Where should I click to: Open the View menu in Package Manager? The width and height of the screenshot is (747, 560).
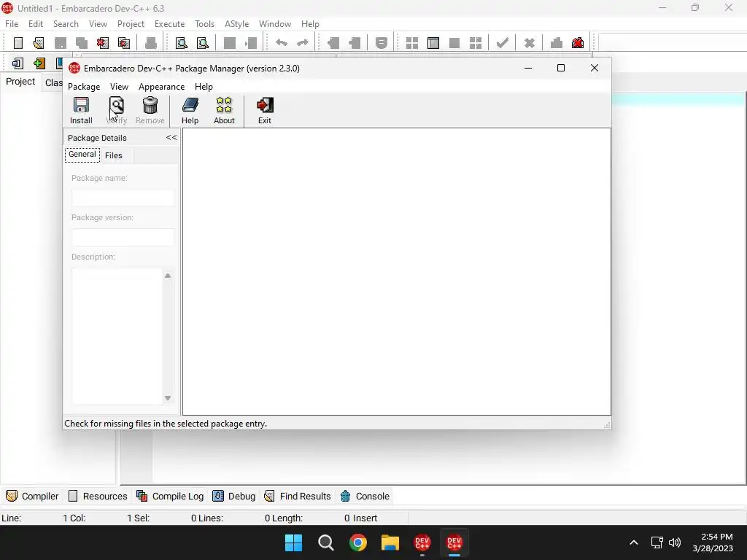(119, 87)
